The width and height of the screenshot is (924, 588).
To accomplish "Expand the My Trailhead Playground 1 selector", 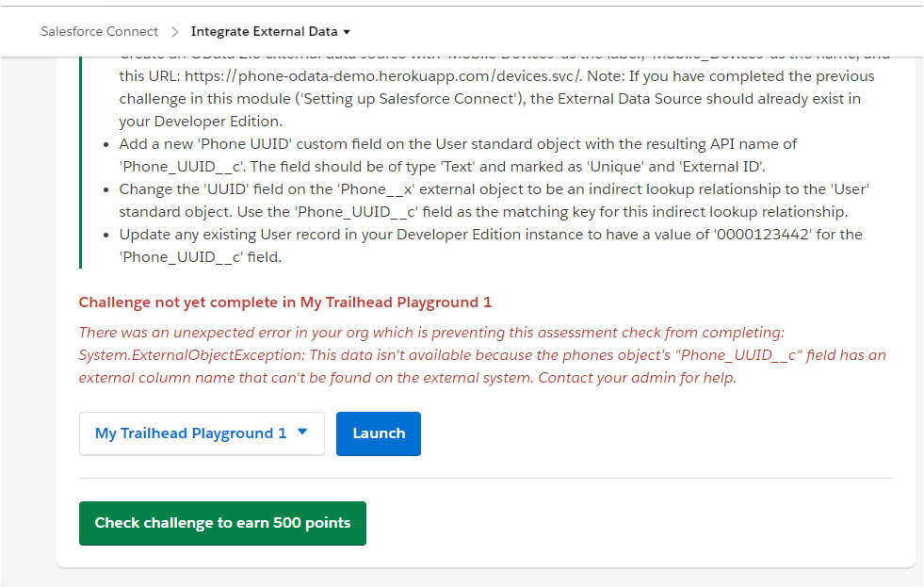I will [x=202, y=433].
